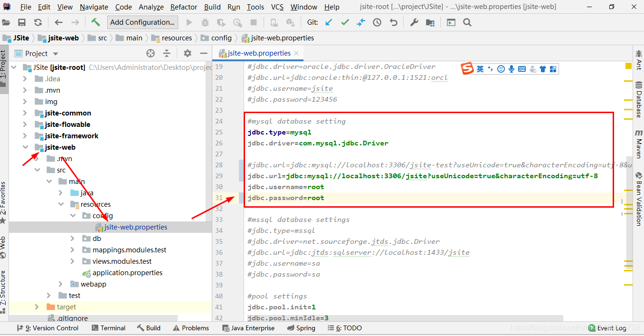The height and width of the screenshot is (336, 644).
Task: Hide the Project panel with the minus icon
Action: [204, 53]
